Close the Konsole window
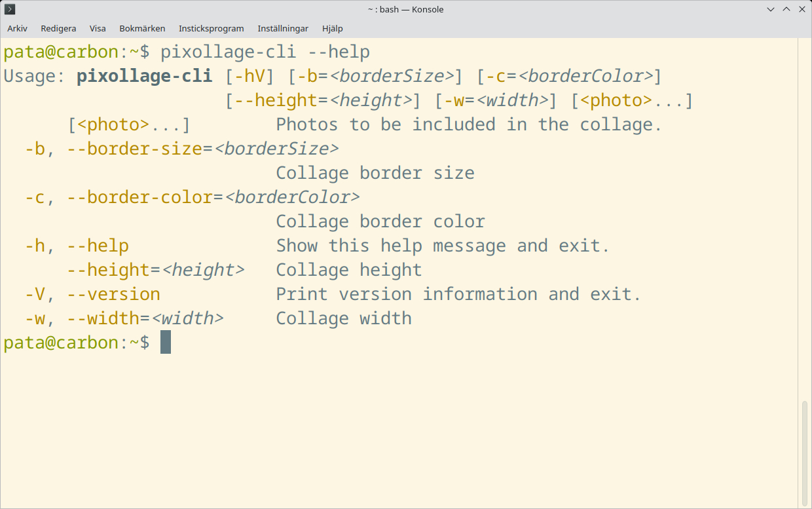 (x=802, y=9)
